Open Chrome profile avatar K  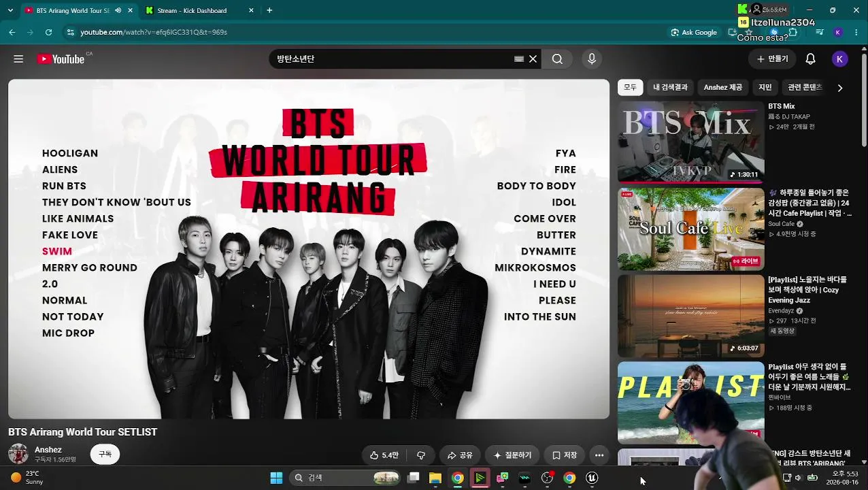point(838,32)
